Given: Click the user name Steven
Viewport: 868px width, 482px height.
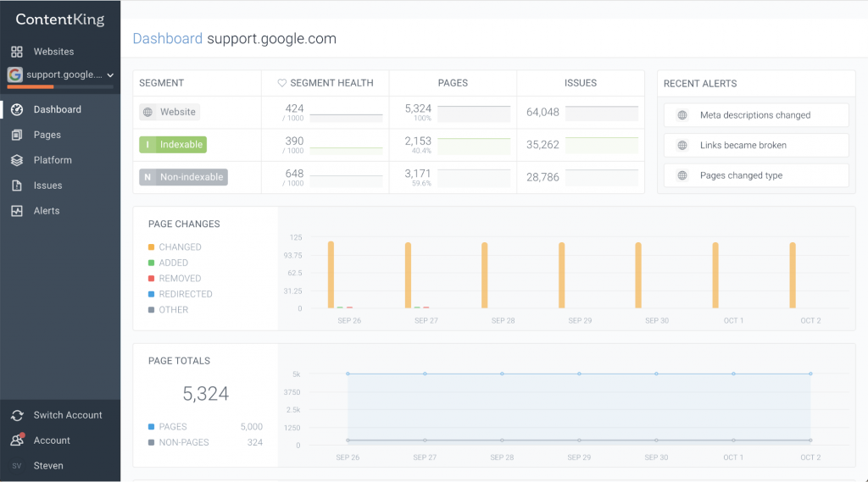Looking at the screenshot, I should 48,466.
